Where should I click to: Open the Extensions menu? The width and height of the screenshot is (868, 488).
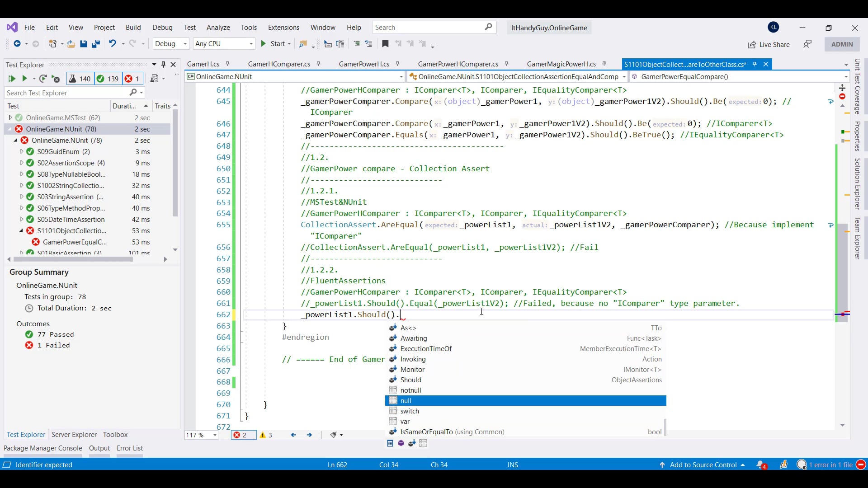(283, 28)
